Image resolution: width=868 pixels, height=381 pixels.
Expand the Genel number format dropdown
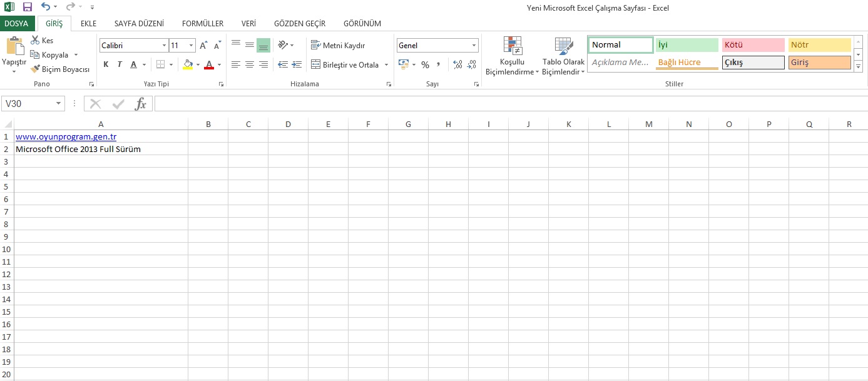tap(474, 46)
